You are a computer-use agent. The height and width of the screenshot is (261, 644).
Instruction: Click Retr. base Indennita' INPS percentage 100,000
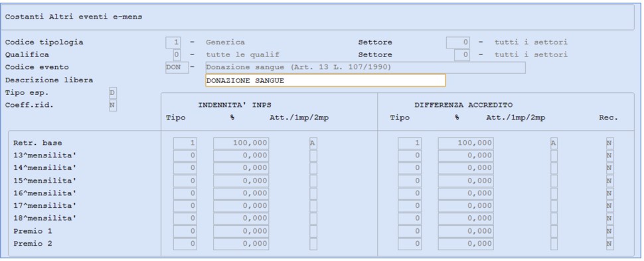(241, 143)
